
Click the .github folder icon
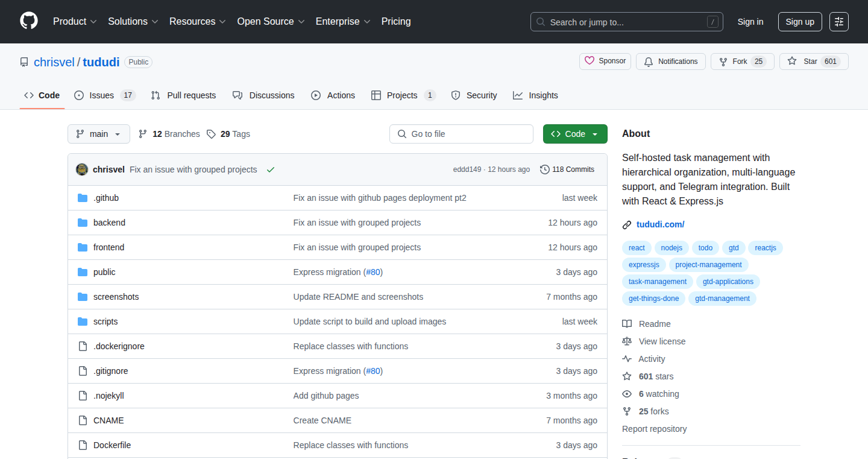coord(83,198)
